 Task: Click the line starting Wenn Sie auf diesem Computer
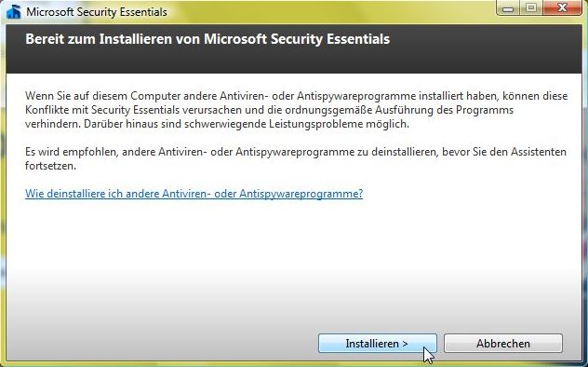296,96
